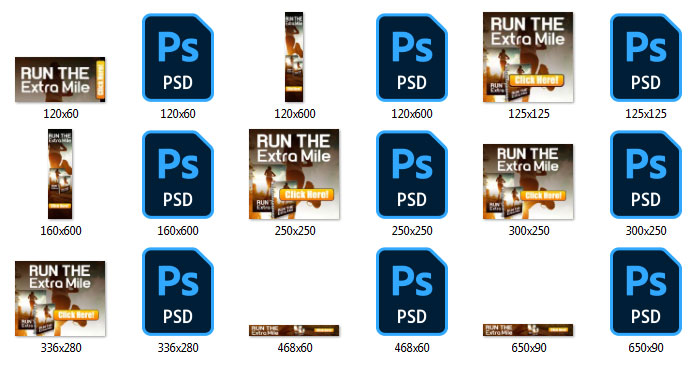Select the 120x600 PSD file icon
The image size is (700, 370).
click(x=412, y=58)
